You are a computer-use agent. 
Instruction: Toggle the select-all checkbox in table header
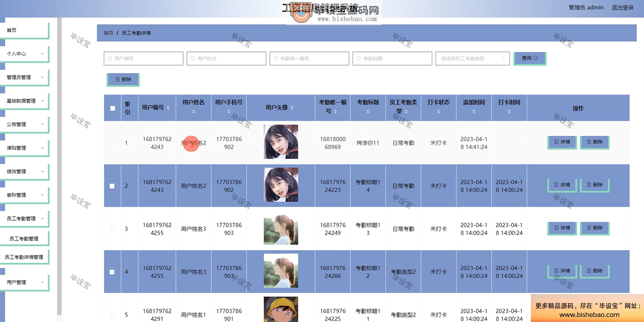click(x=112, y=108)
